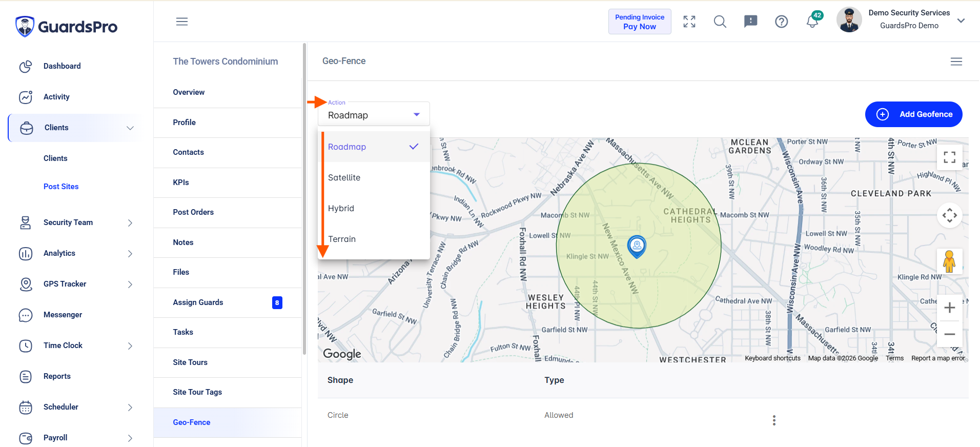Open the Profile tab
This screenshot has height=447, width=980.
point(228,123)
